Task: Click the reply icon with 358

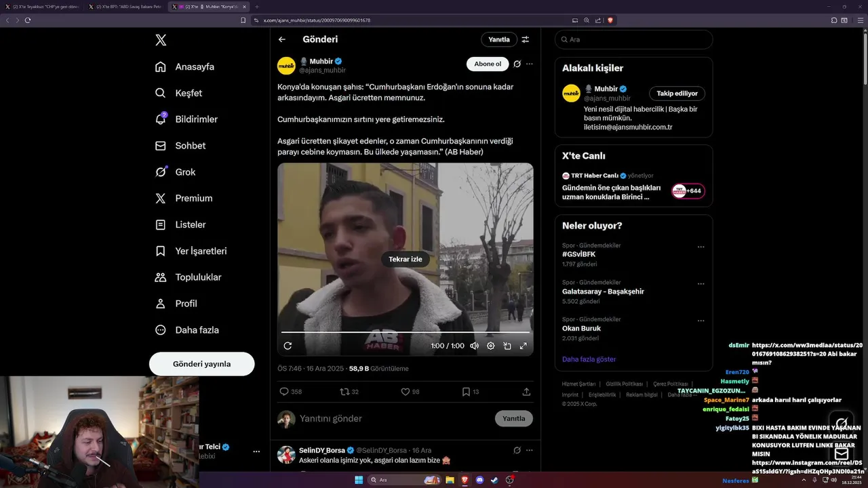Action: [284, 392]
